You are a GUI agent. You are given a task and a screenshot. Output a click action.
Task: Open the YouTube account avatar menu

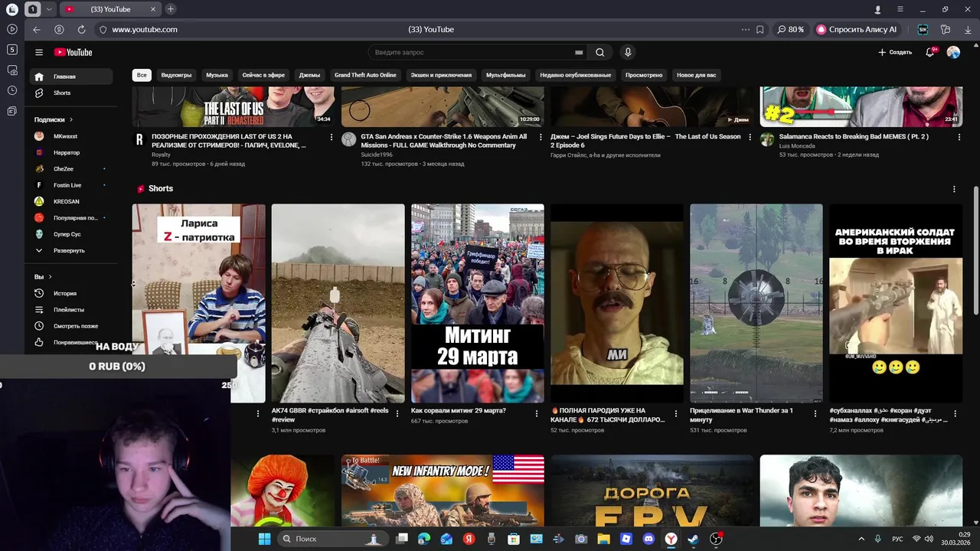[x=953, y=52]
